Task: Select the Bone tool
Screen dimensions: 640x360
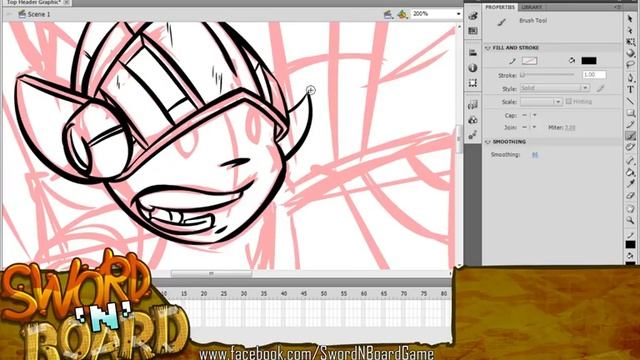Action: [x=630, y=160]
